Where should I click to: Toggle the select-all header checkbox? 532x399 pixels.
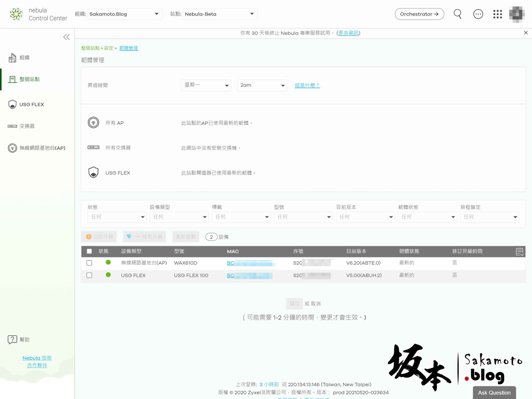89,251
